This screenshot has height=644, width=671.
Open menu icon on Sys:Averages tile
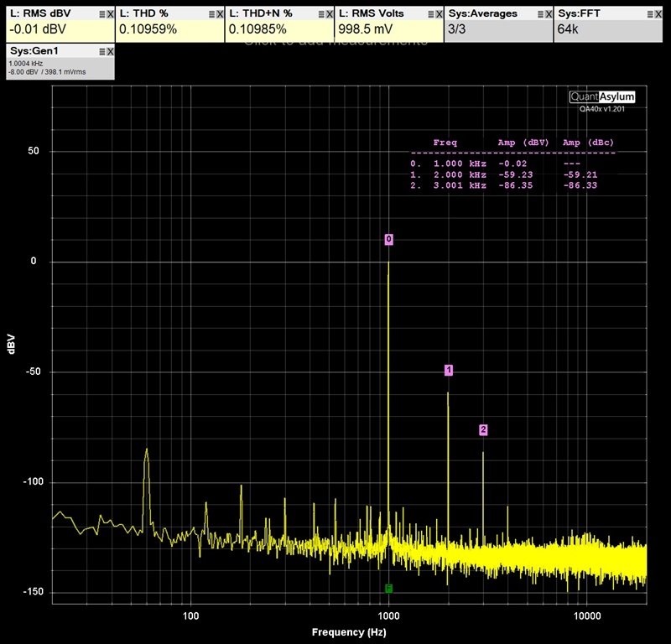tap(540, 14)
